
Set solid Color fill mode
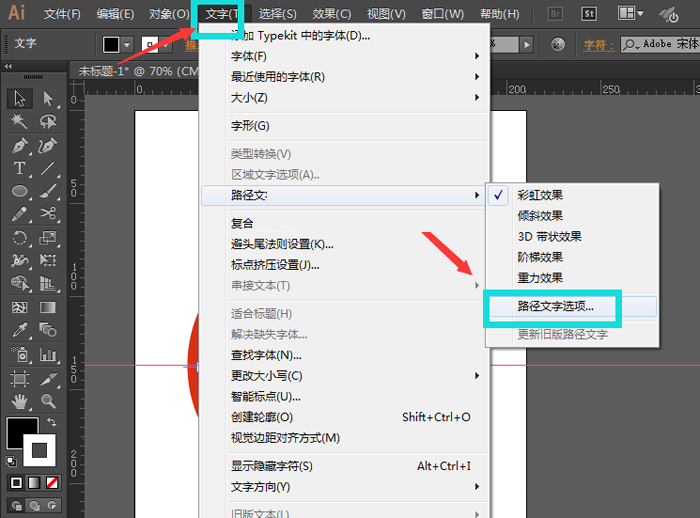tap(16, 483)
